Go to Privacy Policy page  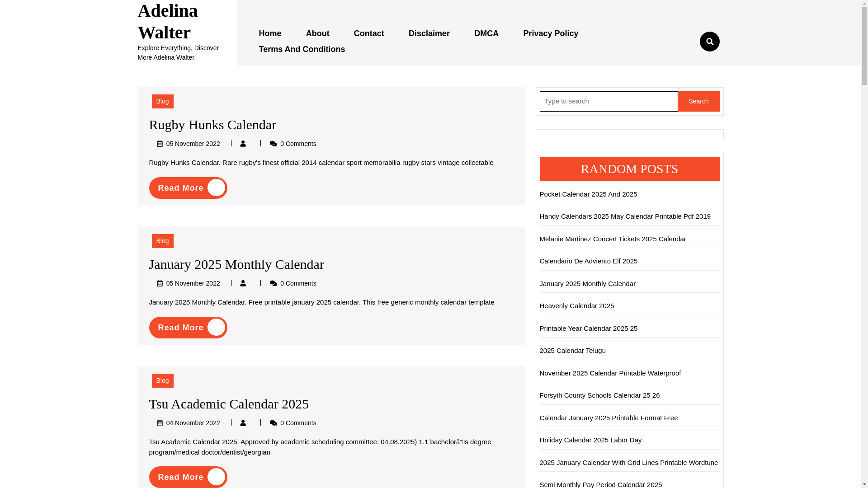(x=550, y=33)
